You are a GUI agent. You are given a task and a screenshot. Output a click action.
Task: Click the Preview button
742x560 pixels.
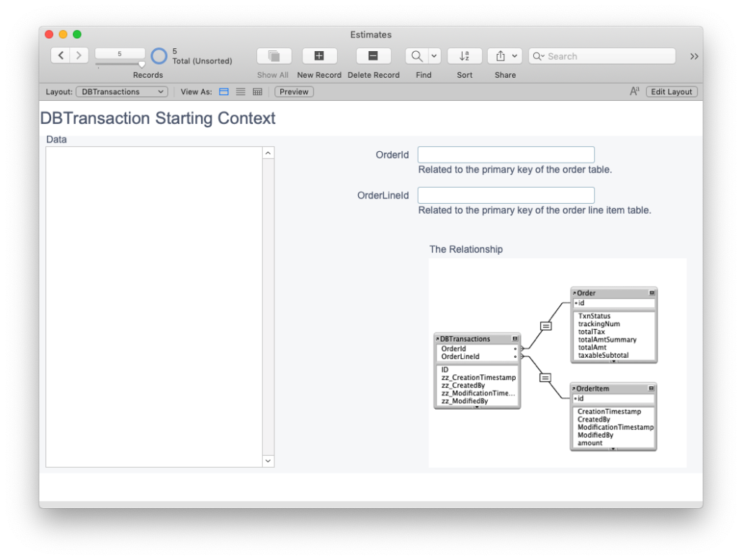pos(293,91)
